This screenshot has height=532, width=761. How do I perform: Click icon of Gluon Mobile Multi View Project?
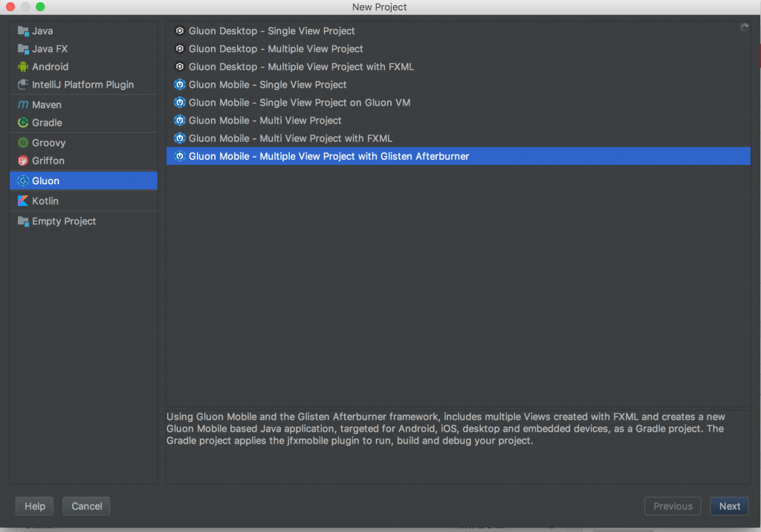pyautogui.click(x=180, y=120)
